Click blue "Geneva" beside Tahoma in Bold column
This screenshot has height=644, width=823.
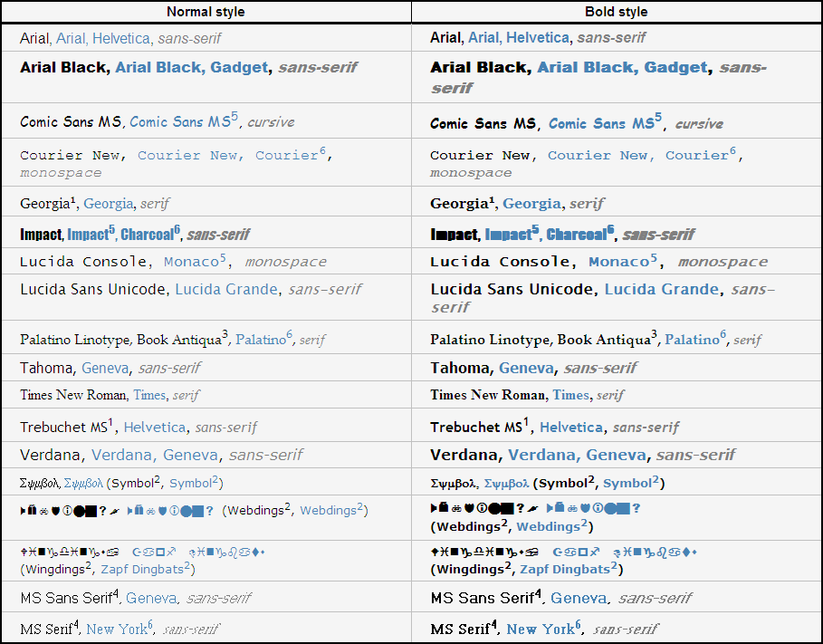(x=526, y=368)
